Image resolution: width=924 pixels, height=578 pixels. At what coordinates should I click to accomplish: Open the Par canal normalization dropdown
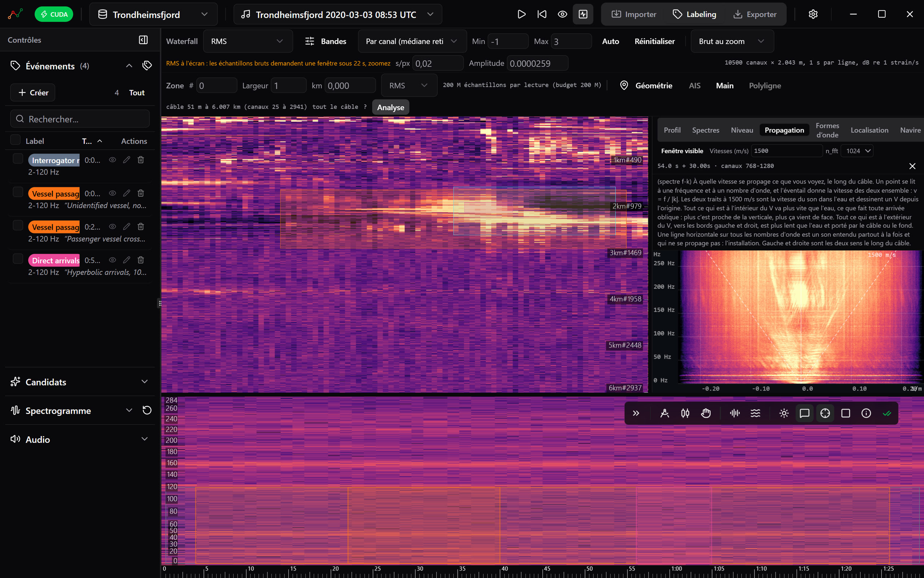coord(412,41)
